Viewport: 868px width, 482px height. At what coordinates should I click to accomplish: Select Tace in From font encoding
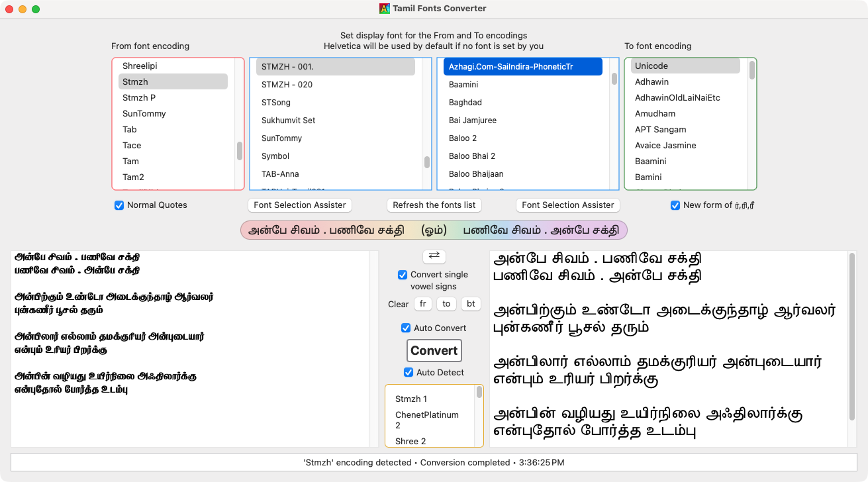coord(173,146)
